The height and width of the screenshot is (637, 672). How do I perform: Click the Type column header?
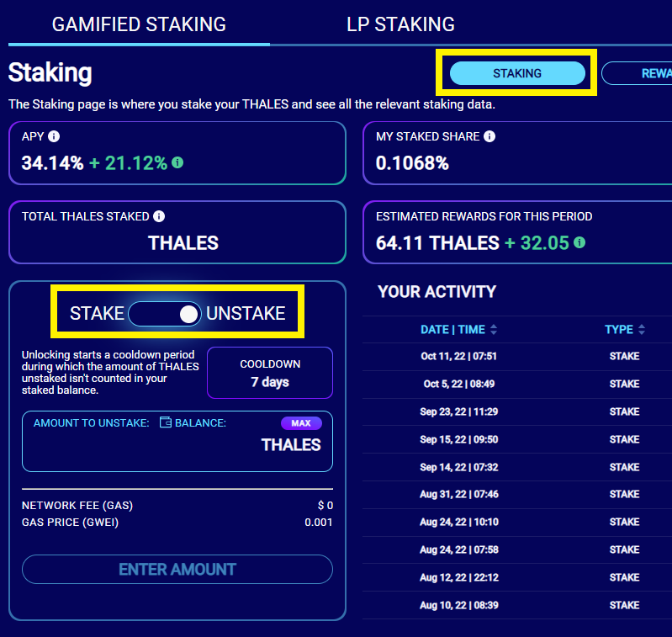[x=619, y=329]
